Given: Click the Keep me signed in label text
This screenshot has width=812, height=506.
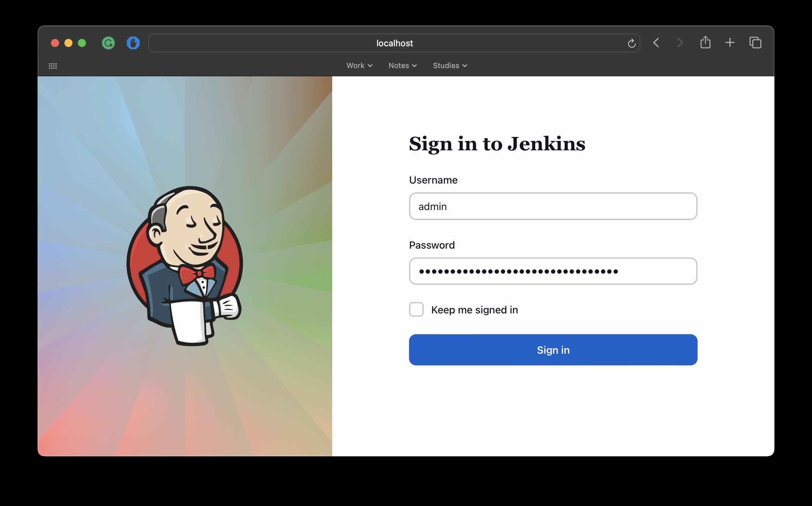Looking at the screenshot, I should pyautogui.click(x=475, y=309).
